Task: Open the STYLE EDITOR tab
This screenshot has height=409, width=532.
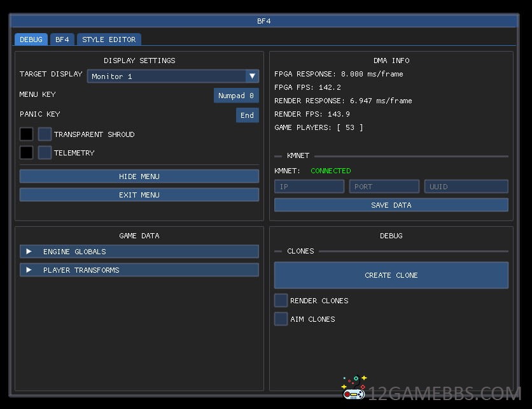Action: (x=109, y=39)
